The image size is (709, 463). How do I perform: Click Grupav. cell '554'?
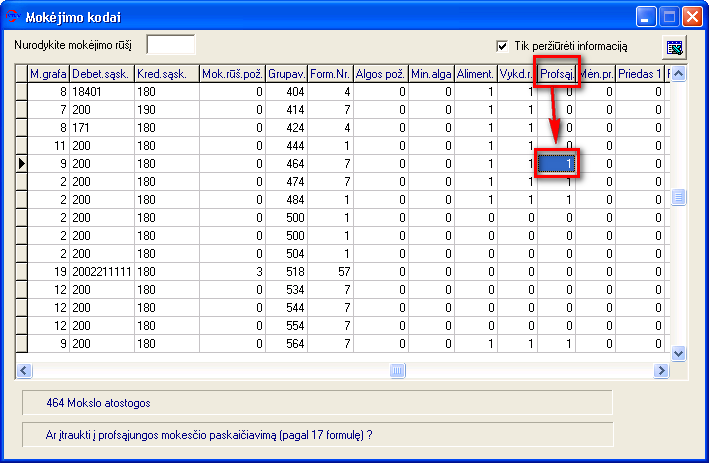287,326
